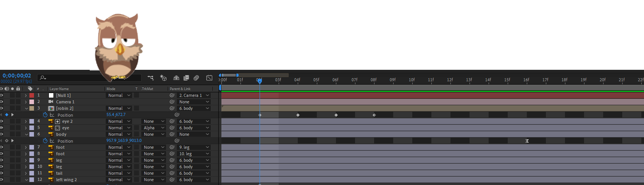Screen dimensions: 644x185
Task: Hide the left wing 2 layer
Action: [2, 180]
